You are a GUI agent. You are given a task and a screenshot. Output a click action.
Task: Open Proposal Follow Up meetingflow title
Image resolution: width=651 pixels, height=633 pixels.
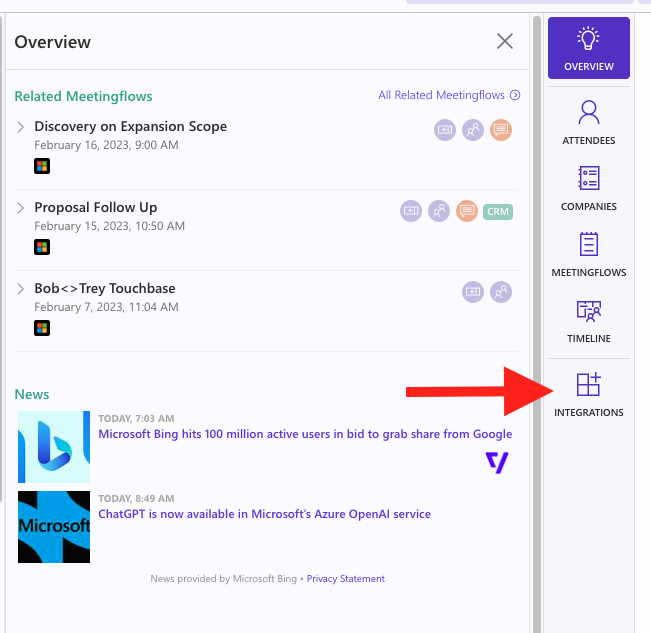coord(95,207)
